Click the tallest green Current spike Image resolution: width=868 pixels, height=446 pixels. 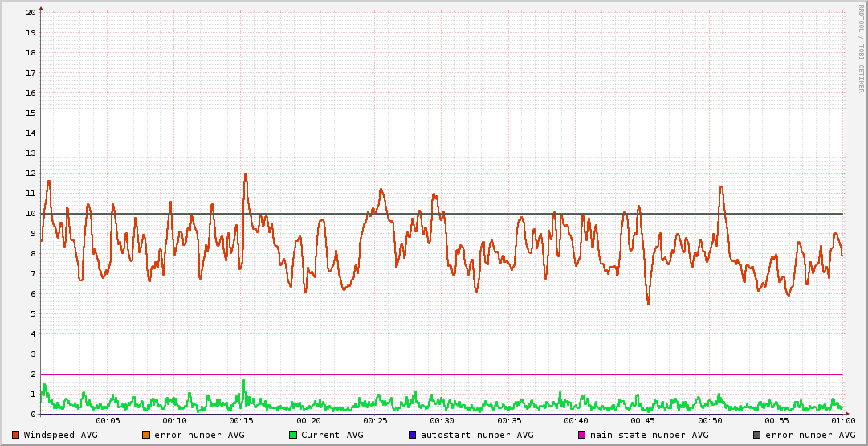coord(243,380)
